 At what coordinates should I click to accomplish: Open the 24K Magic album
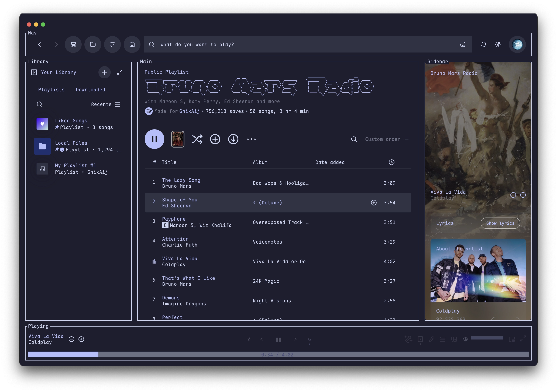click(266, 281)
